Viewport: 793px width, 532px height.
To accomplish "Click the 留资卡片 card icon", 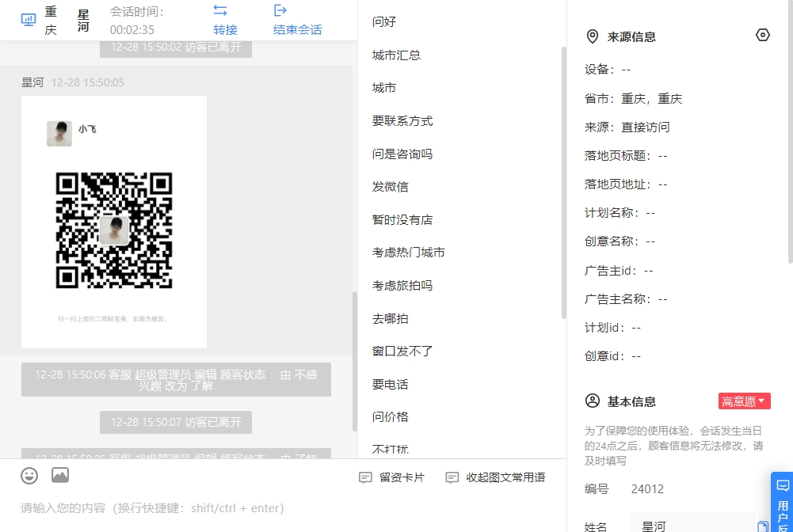I will [365, 477].
